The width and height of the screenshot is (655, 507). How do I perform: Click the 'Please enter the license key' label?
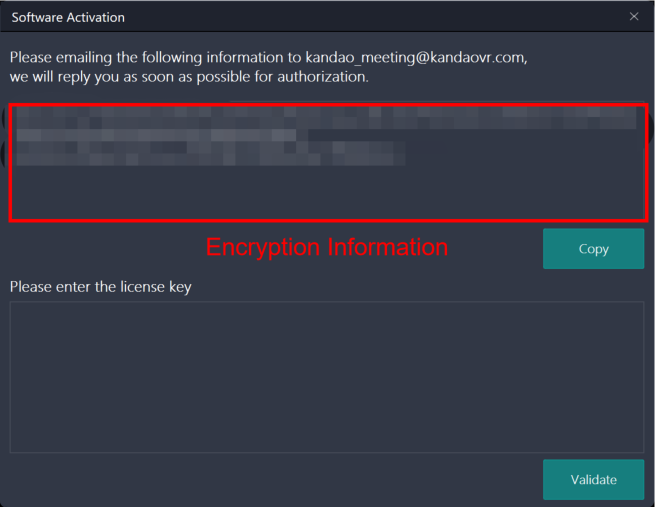(100, 287)
